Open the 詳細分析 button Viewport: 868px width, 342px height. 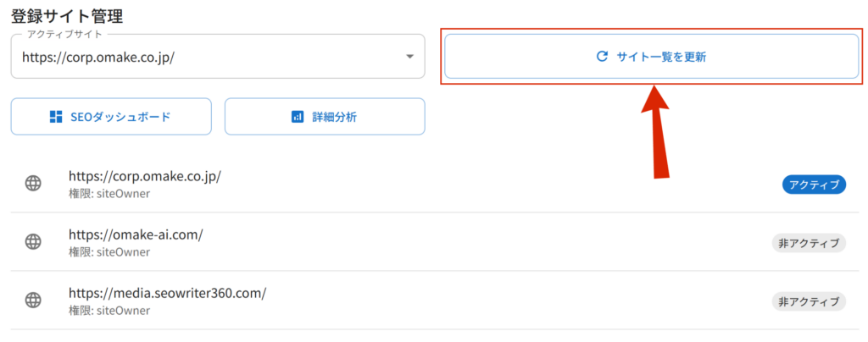coord(325,117)
